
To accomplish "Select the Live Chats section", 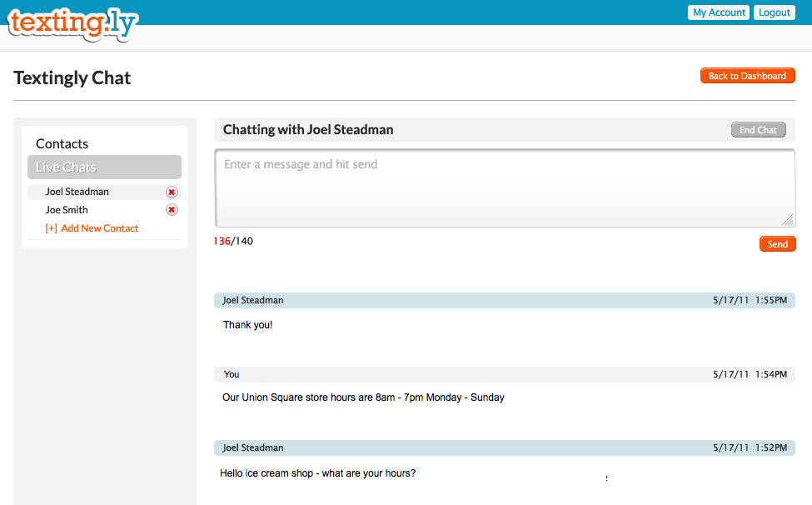I will (105, 167).
